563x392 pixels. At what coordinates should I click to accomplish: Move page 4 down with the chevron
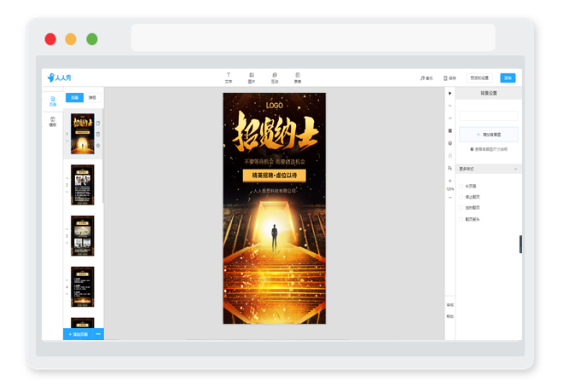[67, 293]
